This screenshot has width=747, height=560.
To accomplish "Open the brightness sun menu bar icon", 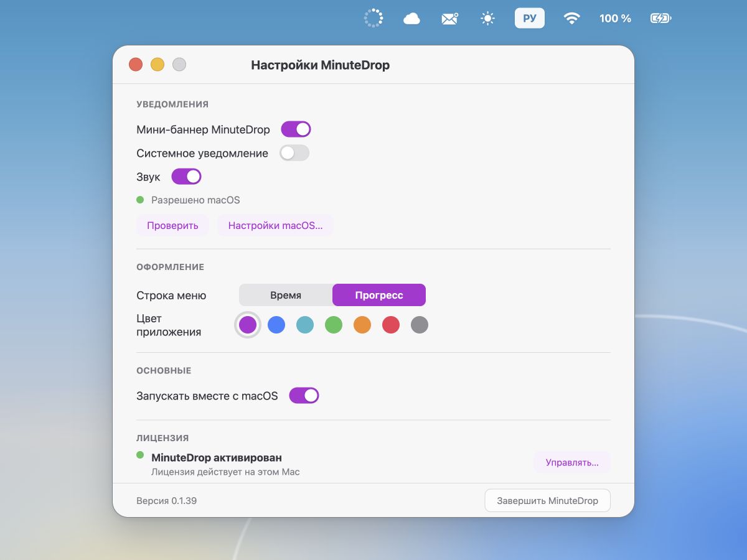I will [x=487, y=19].
